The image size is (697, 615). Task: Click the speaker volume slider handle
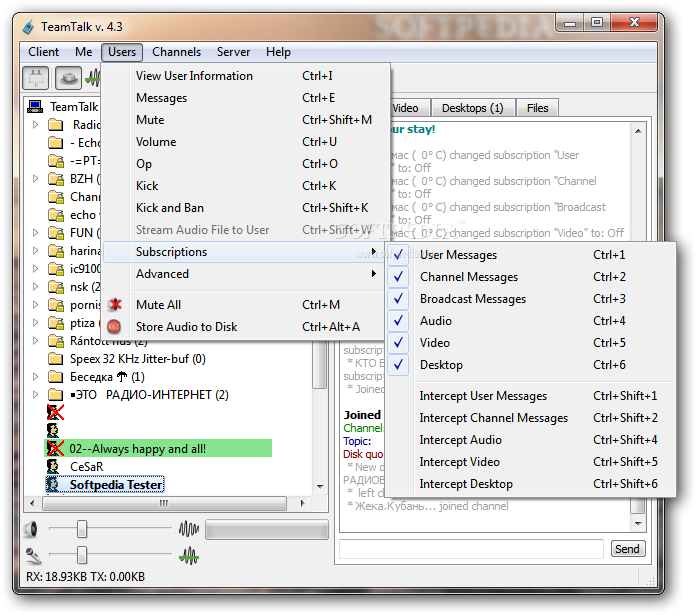[x=82, y=529]
